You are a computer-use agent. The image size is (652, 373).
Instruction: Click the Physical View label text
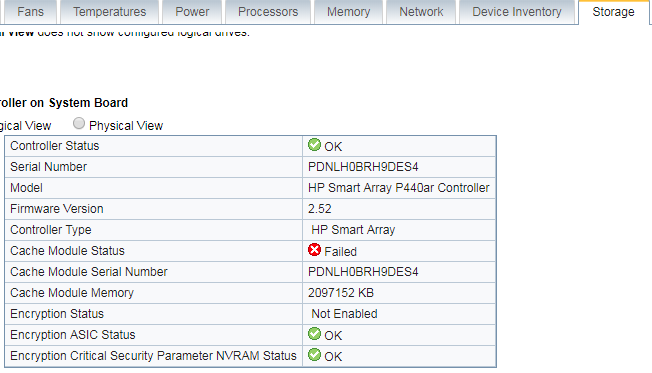[x=126, y=126]
